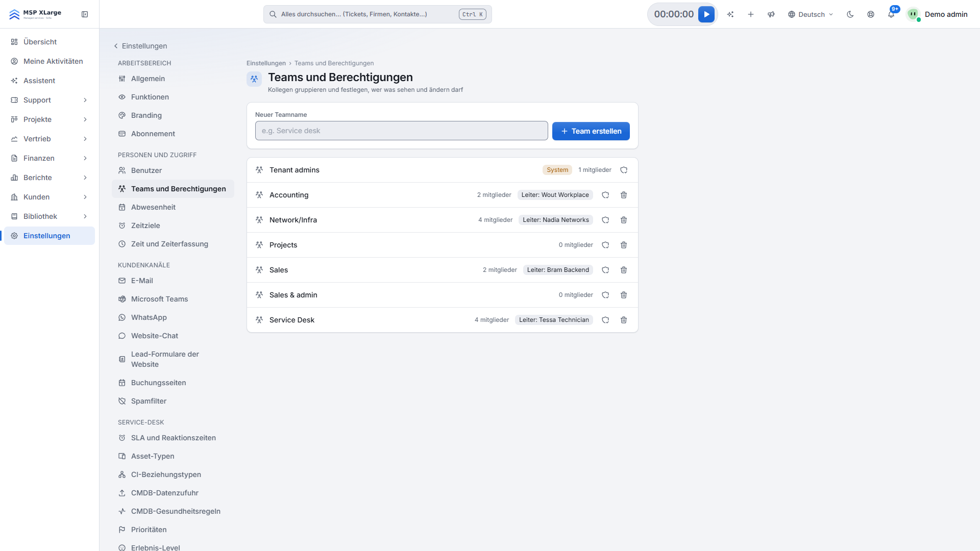Open permissions shield icon for Sales team
The width and height of the screenshot is (980, 551).
tap(605, 270)
